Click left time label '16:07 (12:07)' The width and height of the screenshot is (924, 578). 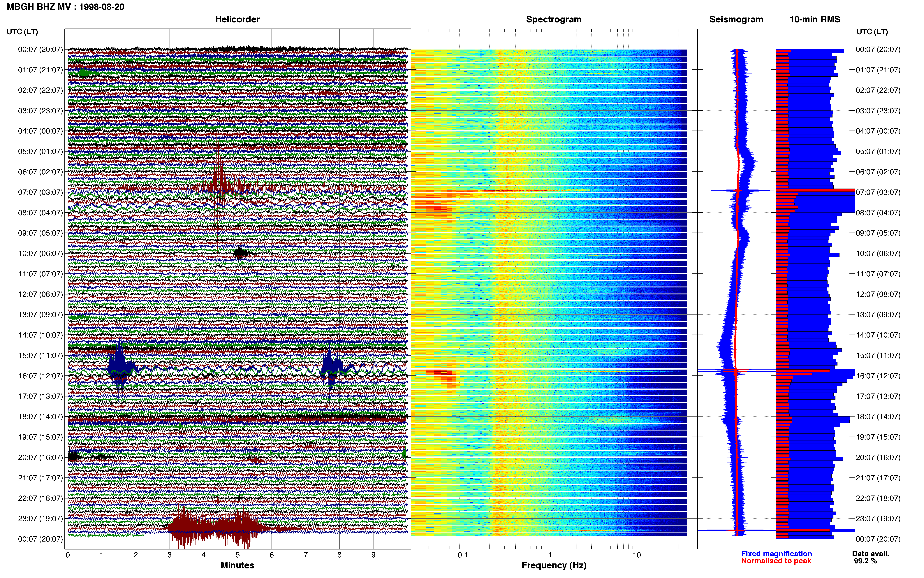coord(41,376)
